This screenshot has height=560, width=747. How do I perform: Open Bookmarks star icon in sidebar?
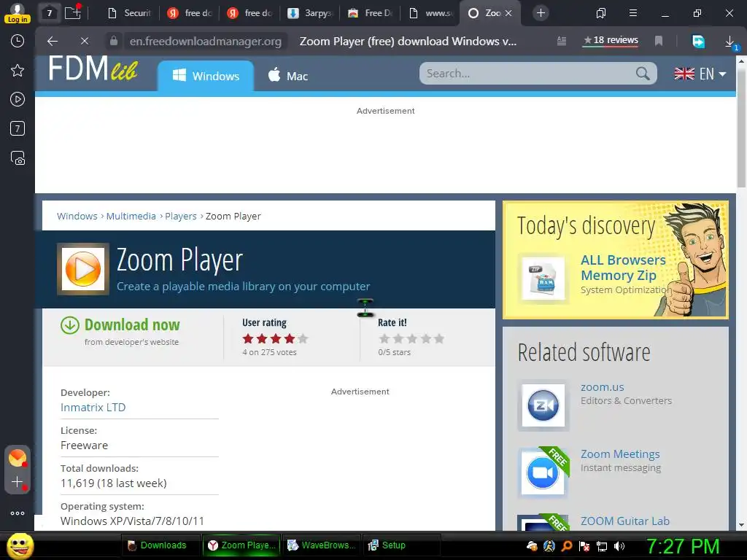coord(18,71)
